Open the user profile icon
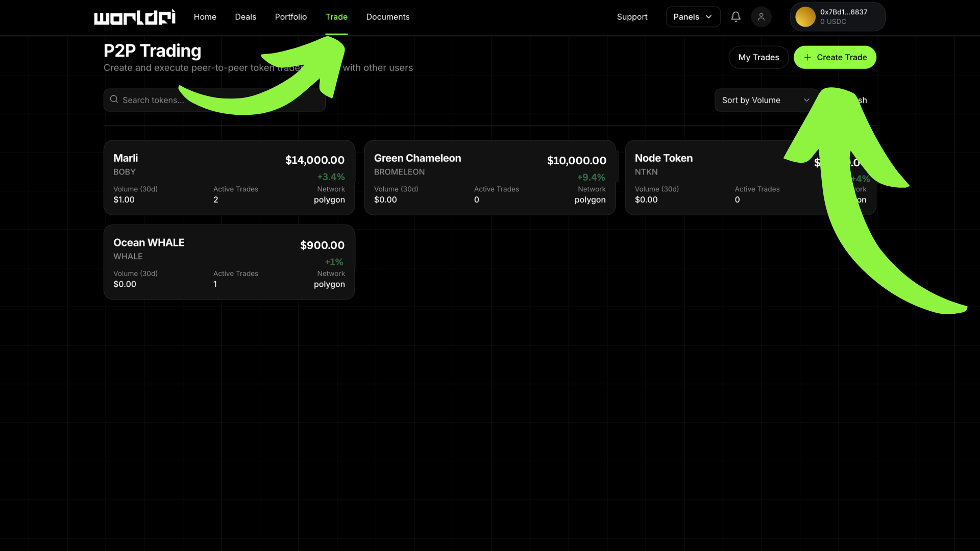This screenshot has height=551, width=980. tap(761, 17)
